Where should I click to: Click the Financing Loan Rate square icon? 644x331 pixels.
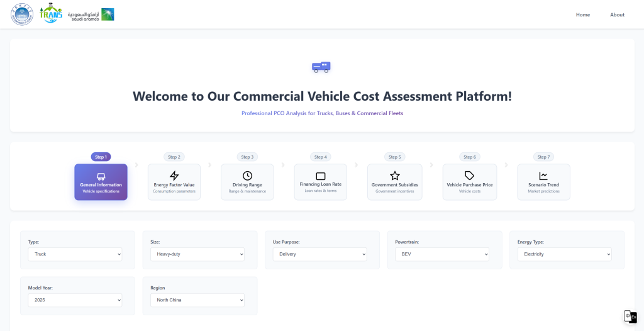(320, 176)
